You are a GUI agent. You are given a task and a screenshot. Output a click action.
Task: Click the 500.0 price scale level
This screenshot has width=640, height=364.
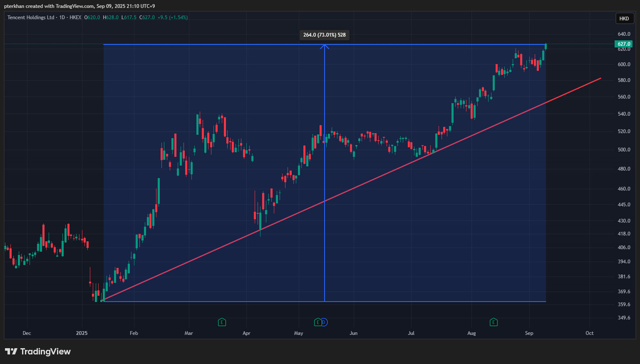coord(624,150)
